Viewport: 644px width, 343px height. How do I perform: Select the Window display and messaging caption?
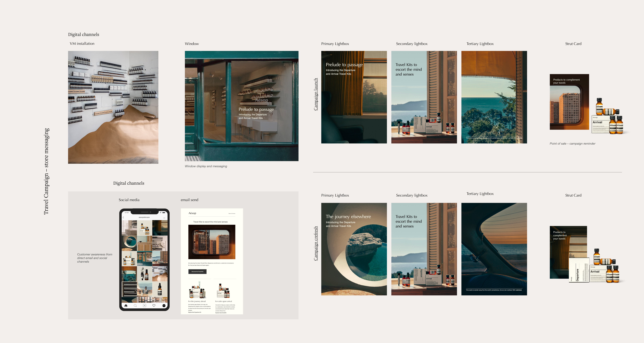coord(206,166)
